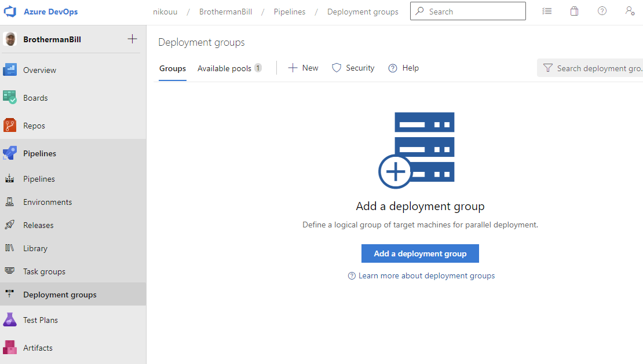643x364 pixels.
Task: Open the User settings icon
Action: [630, 11]
